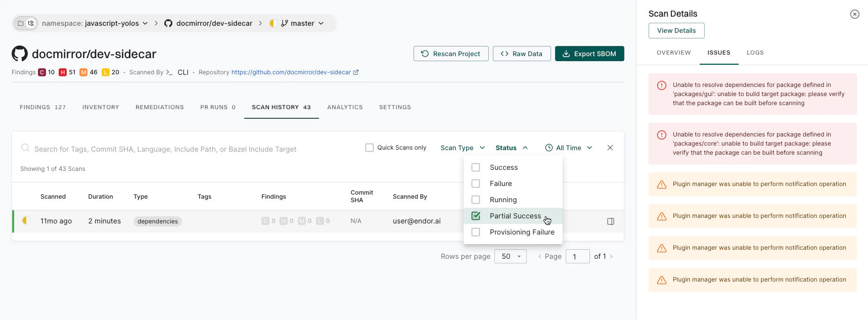Check the Running status filter
Image resolution: width=868 pixels, height=320 pixels.
tap(476, 200)
